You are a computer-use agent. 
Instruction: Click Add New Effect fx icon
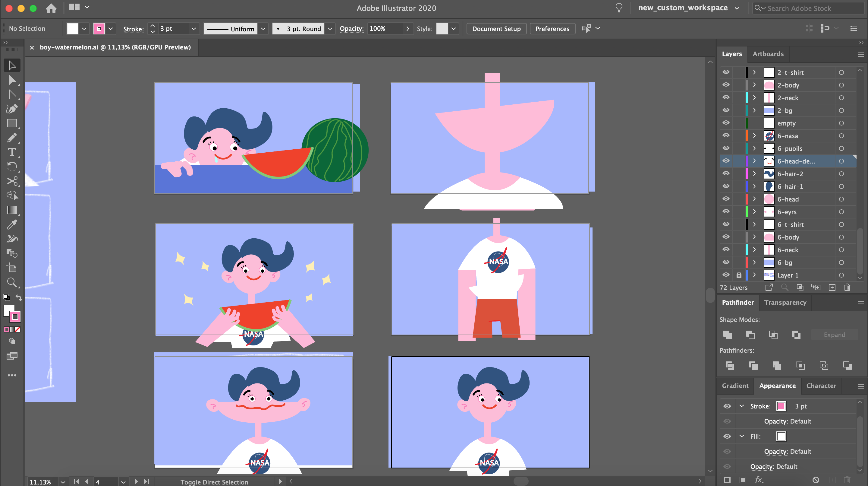pyautogui.click(x=759, y=480)
